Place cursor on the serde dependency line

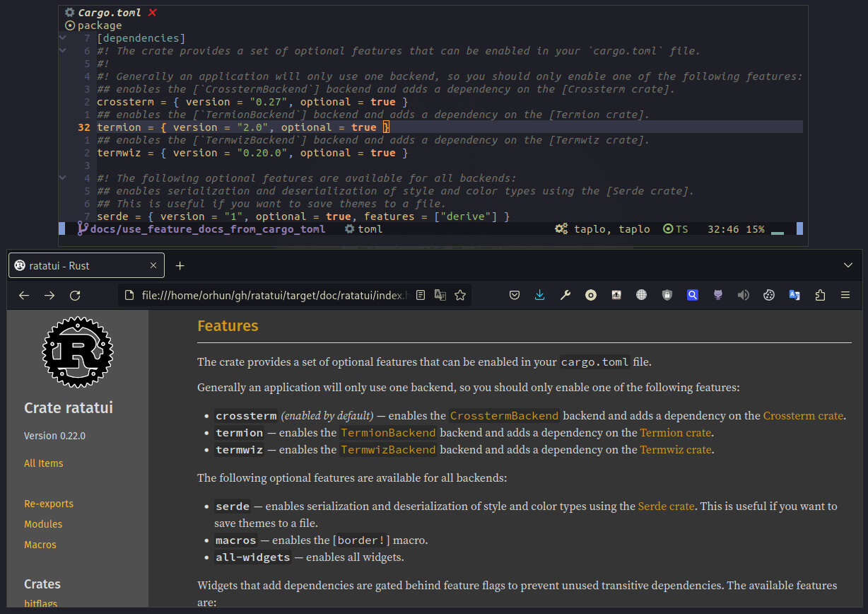[x=303, y=216]
